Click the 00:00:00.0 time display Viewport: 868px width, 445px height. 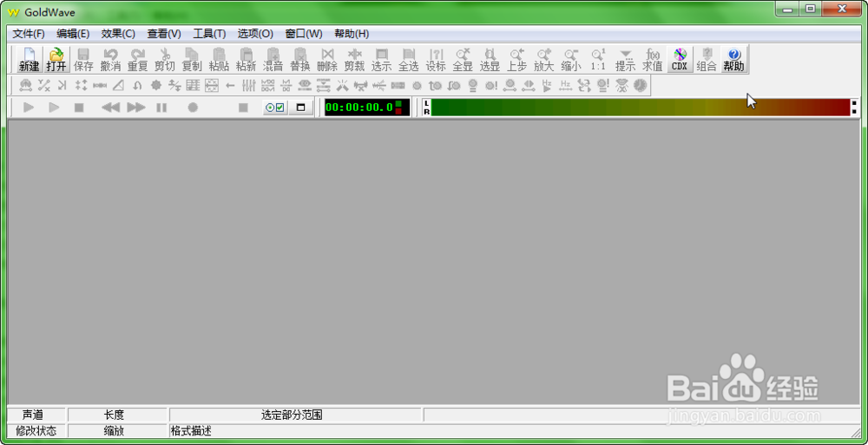tap(367, 108)
